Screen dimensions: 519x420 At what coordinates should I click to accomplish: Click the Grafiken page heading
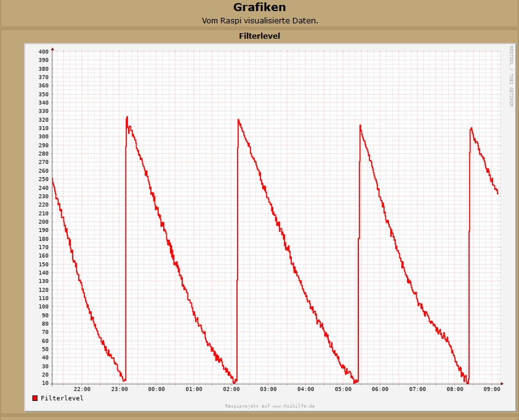pos(259,7)
